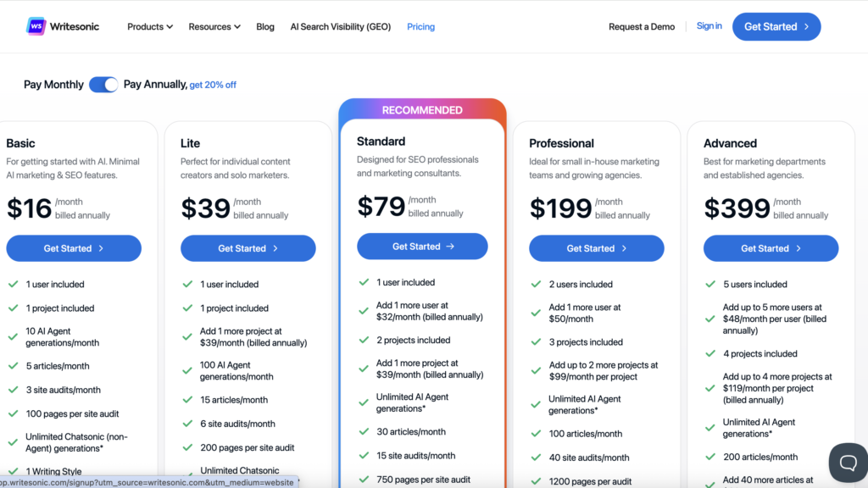Click the checkmark beside '5 users included' under Advanced
The width and height of the screenshot is (868, 488).
click(709, 284)
